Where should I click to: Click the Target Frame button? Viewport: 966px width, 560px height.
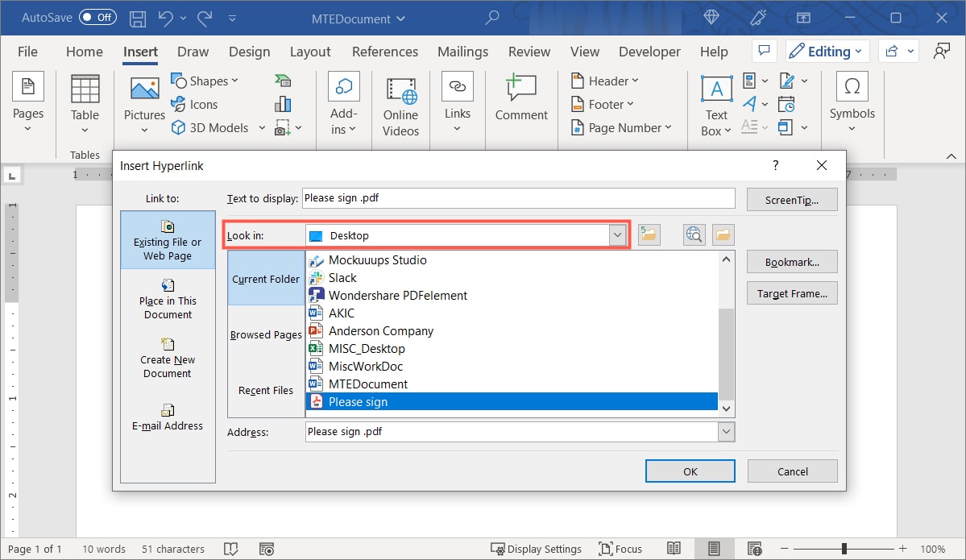tap(791, 292)
